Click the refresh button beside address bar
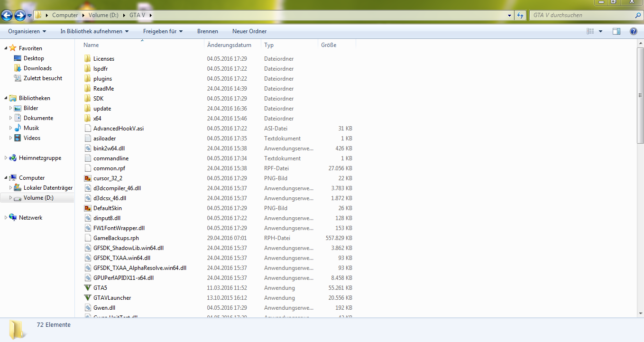 coord(521,15)
